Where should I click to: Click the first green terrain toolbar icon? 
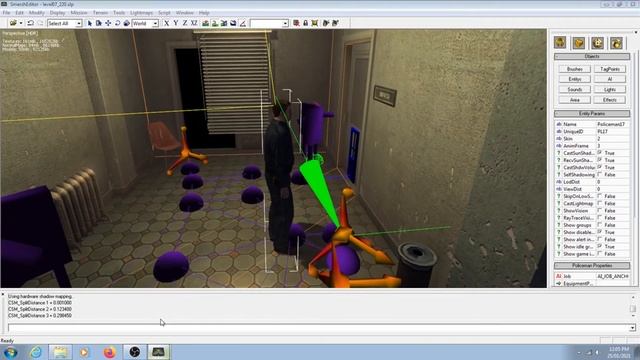pos(205,23)
